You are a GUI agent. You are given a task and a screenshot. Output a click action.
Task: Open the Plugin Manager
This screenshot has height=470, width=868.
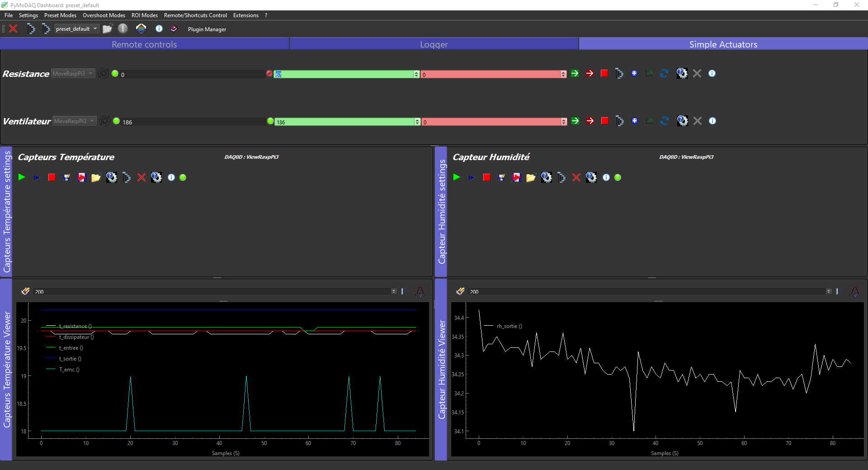[x=207, y=29]
